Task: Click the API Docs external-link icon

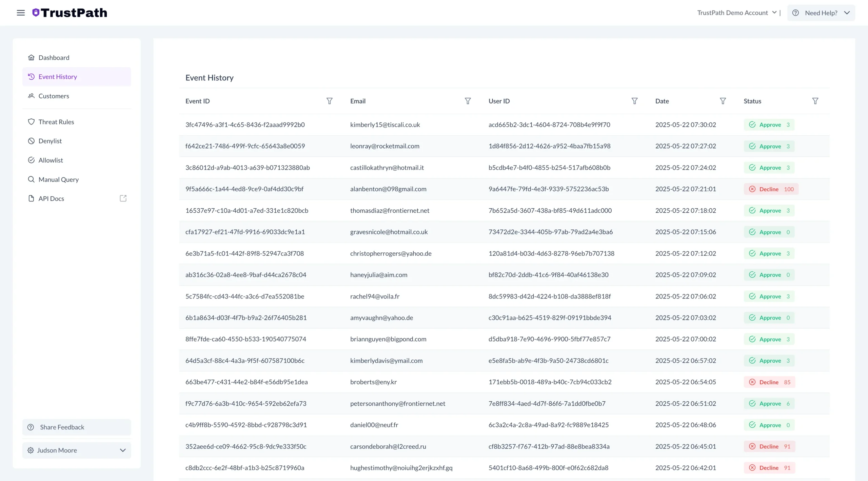Action: coord(123,198)
